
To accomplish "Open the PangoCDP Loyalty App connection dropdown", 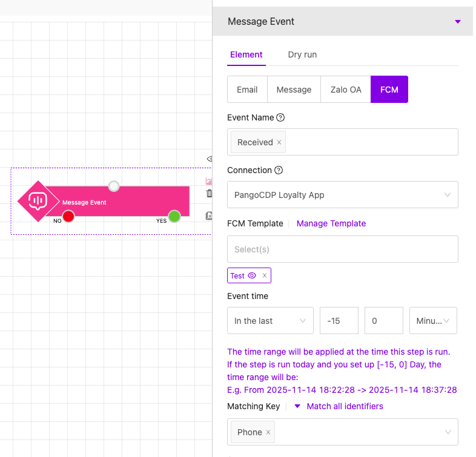I will tap(342, 195).
